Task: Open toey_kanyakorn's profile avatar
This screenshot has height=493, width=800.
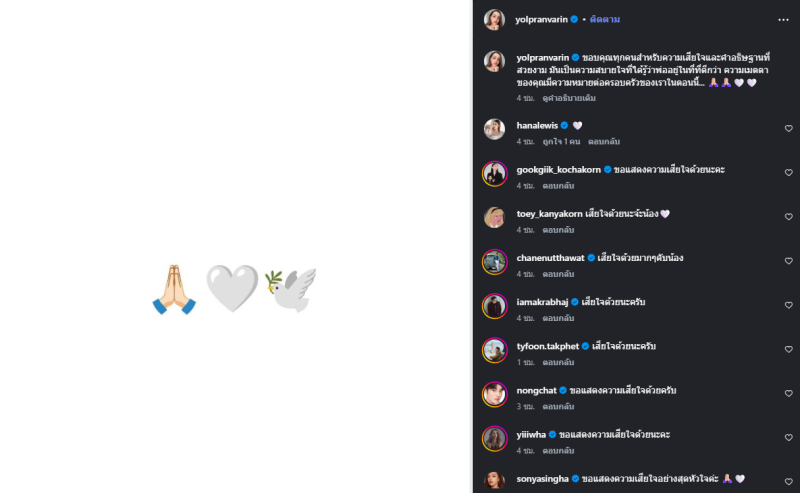Action: [x=494, y=217]
